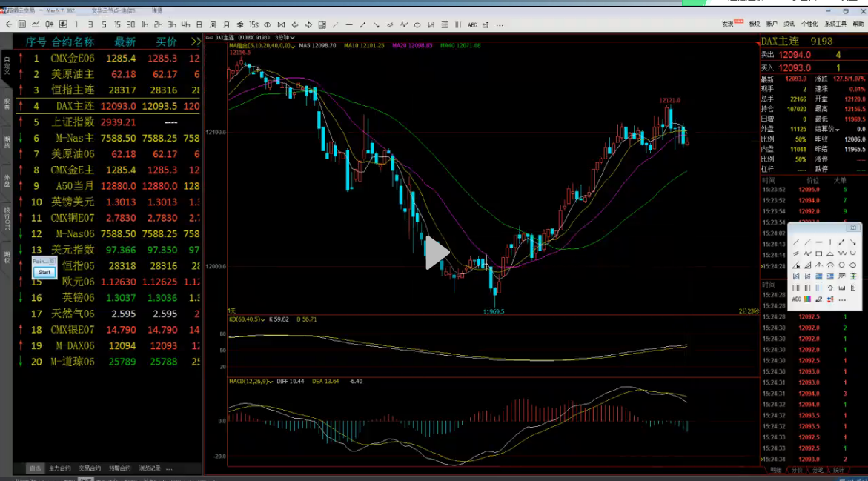
Task: Pick the circle drawing tool in palette
Action: [842, 265]
